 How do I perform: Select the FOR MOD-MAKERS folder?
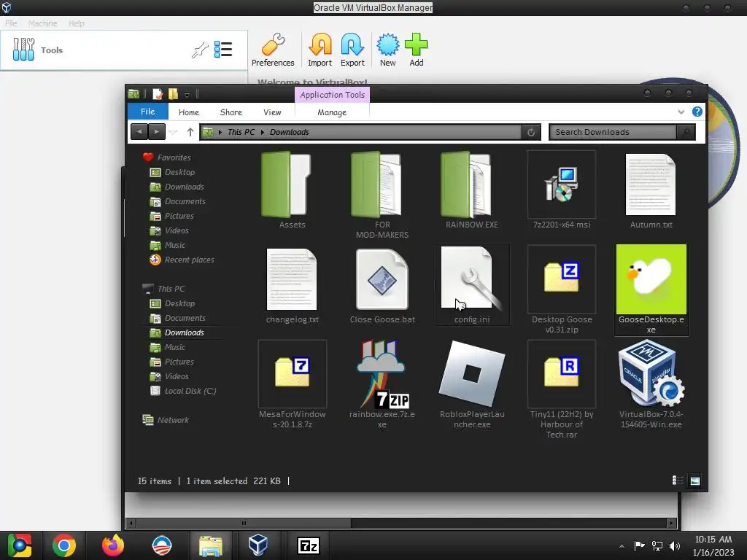coord(382,195)
